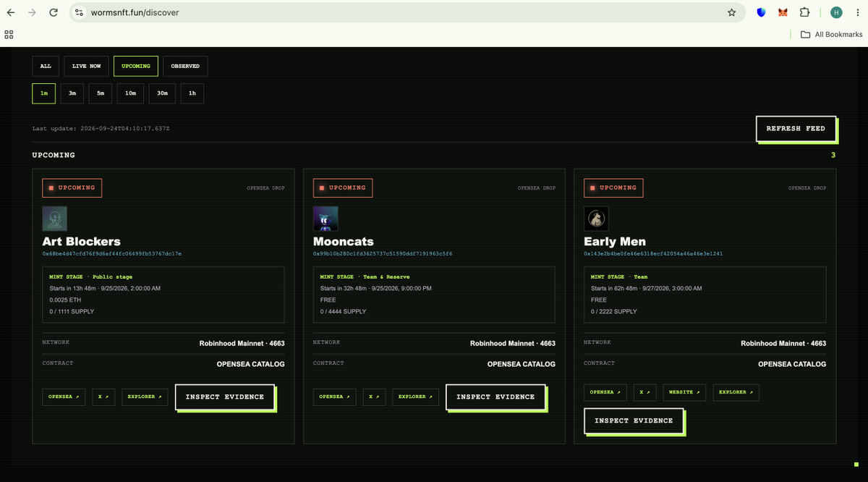Click the Mooncats avatar thumbnail

click(x=325, y=219)
